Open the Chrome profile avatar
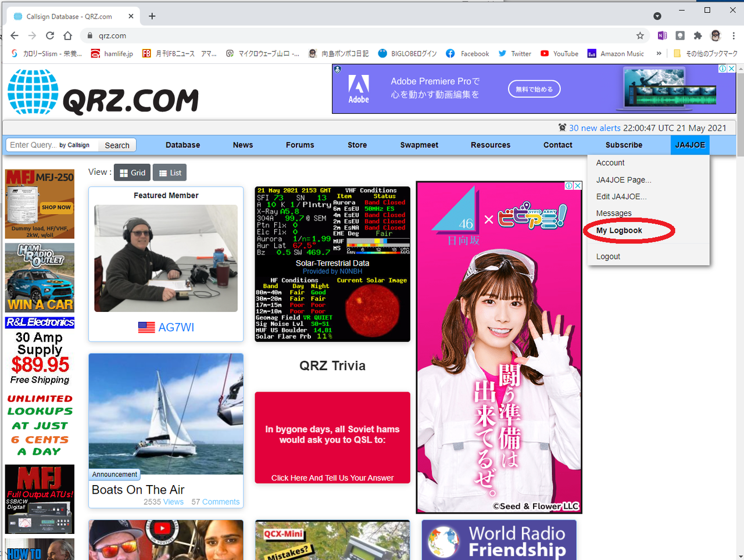The width and height of the screenshot is (744, 560). [x=716, y=35]
